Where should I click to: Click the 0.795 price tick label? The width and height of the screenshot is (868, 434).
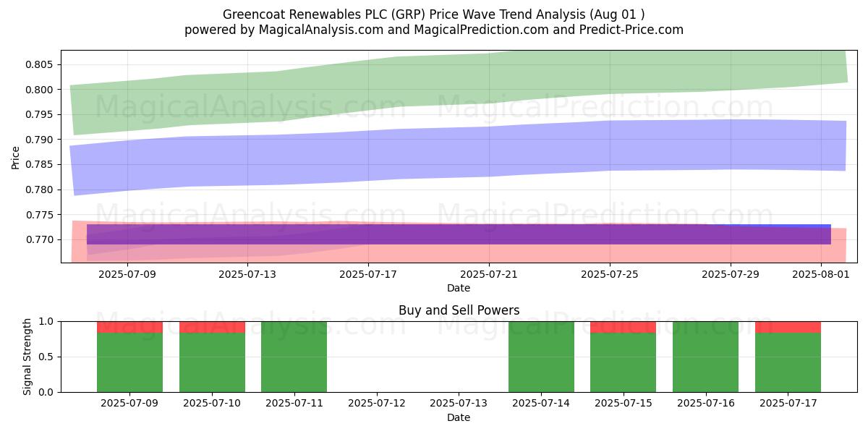point(40,114)
